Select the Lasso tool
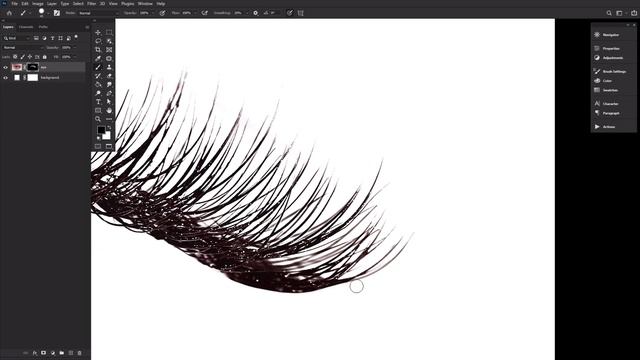This screenshot has width=640, height=360. click(x=98, y=41)
